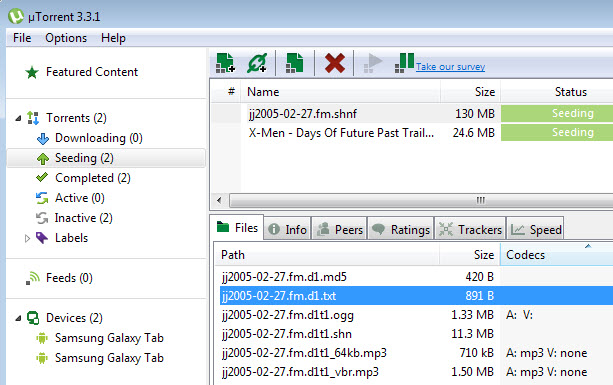
Task: Open the Options menu
Action: (66, 38)
